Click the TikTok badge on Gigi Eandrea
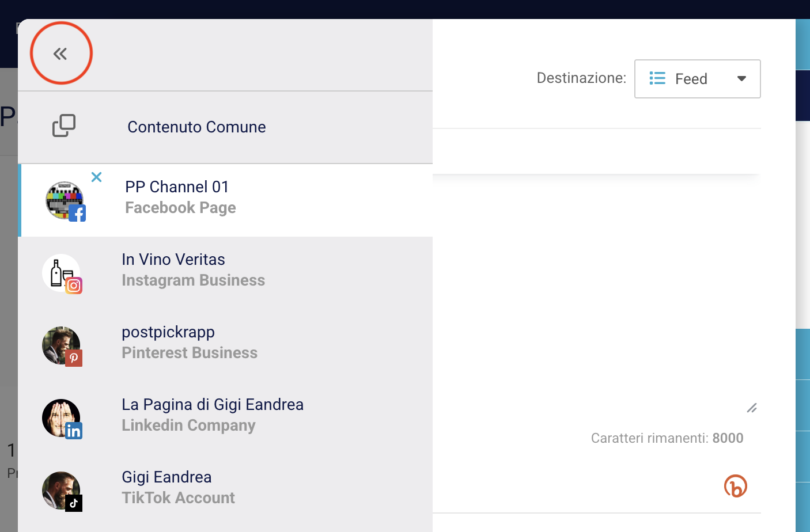This screenshot has width=810, height=532. (x=74, y=503)
